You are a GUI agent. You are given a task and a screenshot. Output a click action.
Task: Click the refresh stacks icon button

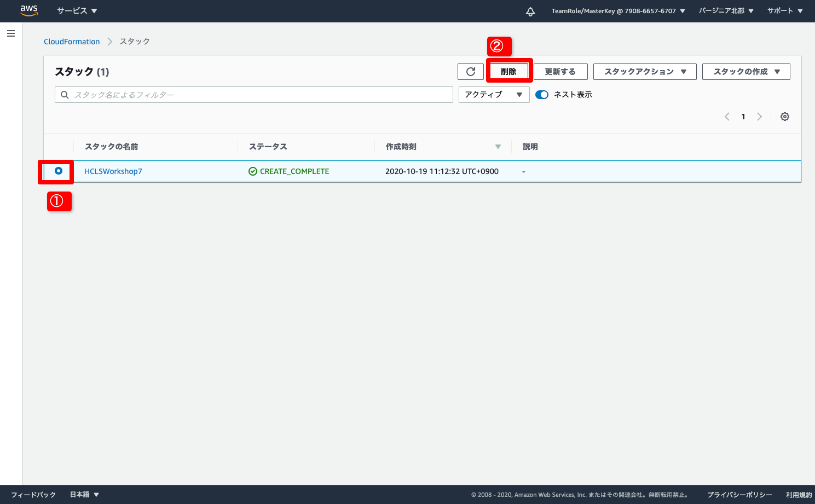tap(471, 72)
